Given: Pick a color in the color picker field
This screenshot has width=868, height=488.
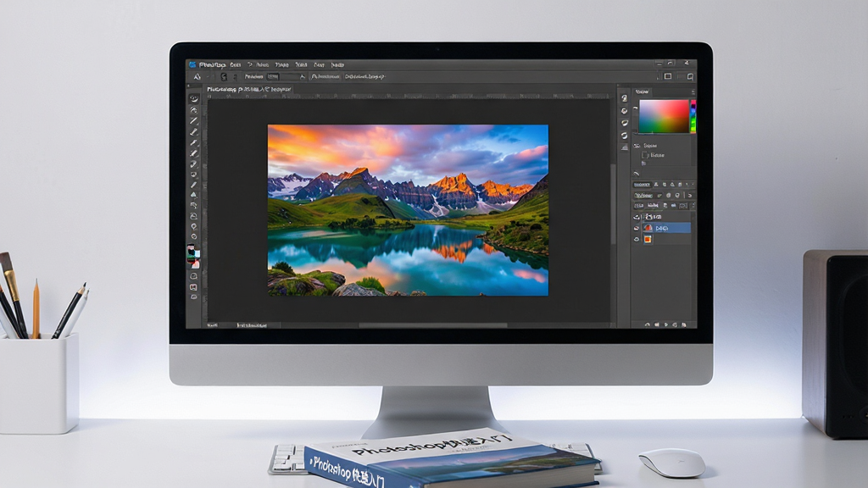Looking at the screenshot, I should click(x=664, y=116).
